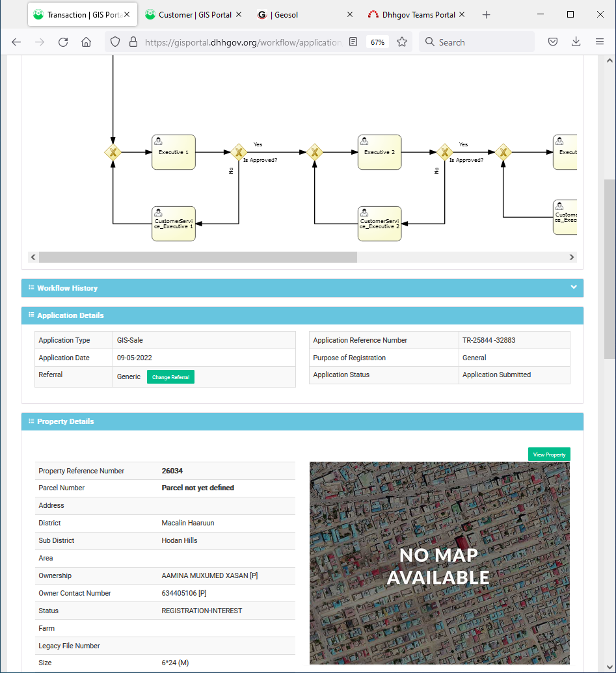The width and height of the screenshot is (616, 673).
Task: Click the URL address bar
Action: tap(243, 42)
